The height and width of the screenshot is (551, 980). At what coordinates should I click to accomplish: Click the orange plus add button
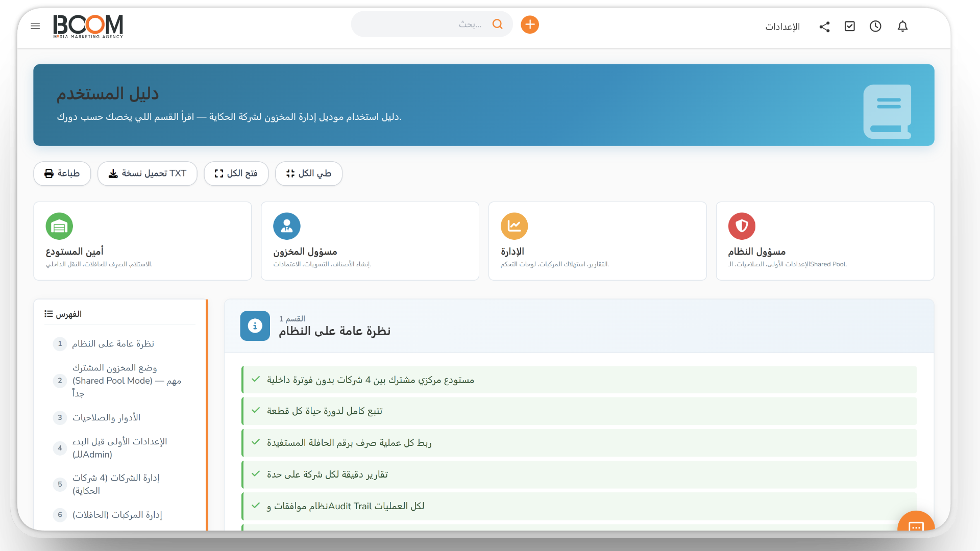click(530, 24)
